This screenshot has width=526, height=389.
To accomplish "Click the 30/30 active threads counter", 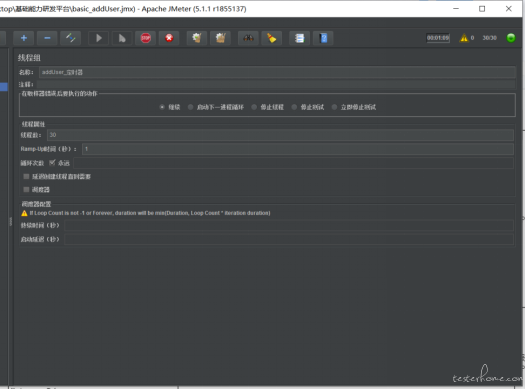I will [x=489, y=38].
